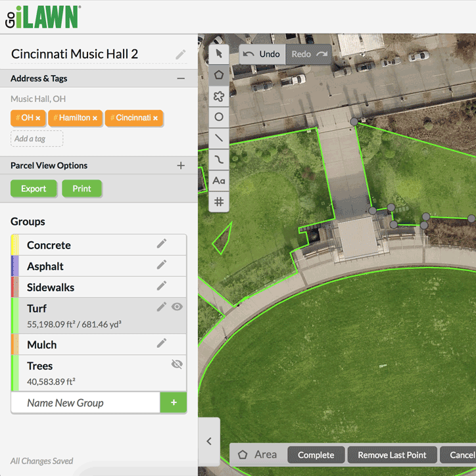The height and width of the screenshot is (476, 476).
Task: Click the Print button
Action: point(82,189)
